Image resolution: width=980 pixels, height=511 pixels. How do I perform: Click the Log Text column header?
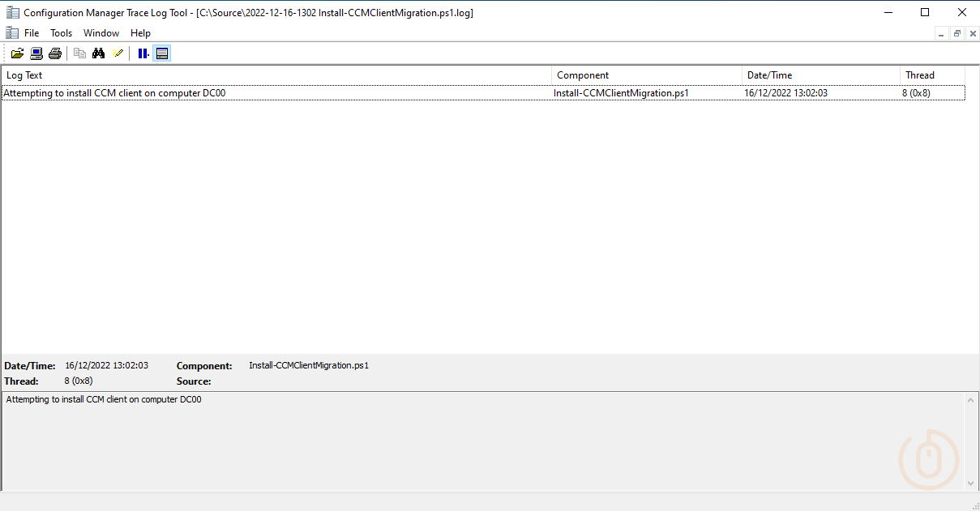(x=276, y=75)
